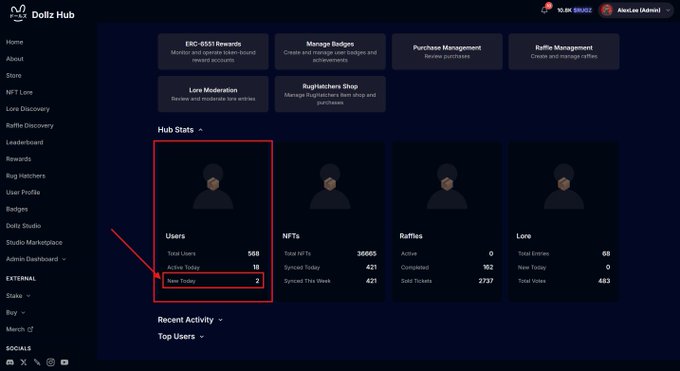Click the Lore New Today row

tap(564, 267)
